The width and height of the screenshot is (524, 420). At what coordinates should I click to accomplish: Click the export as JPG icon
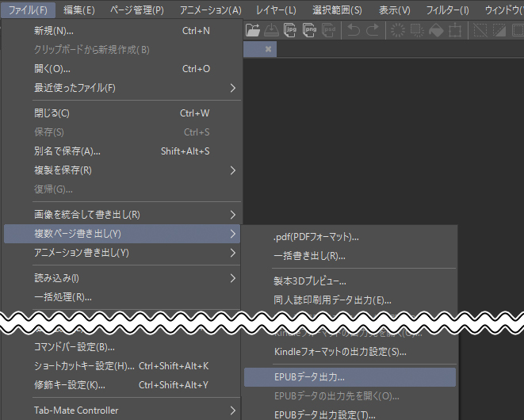point(290,31)
